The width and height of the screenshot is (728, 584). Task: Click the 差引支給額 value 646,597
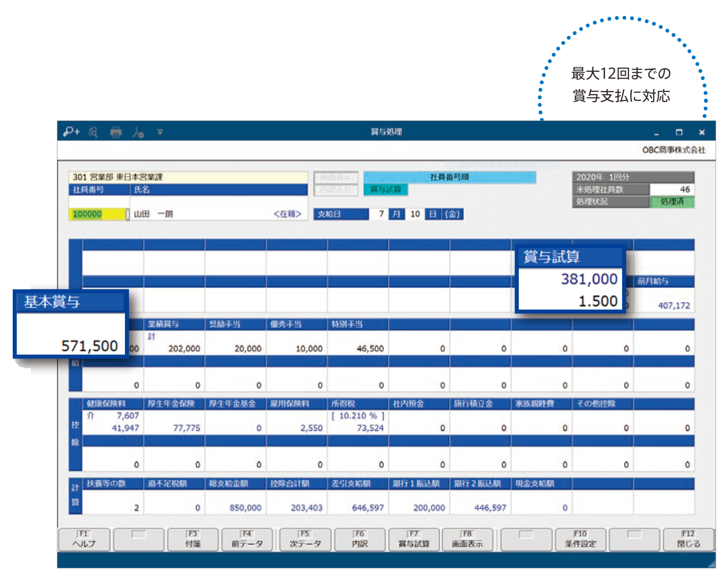(x=368, y=508)
